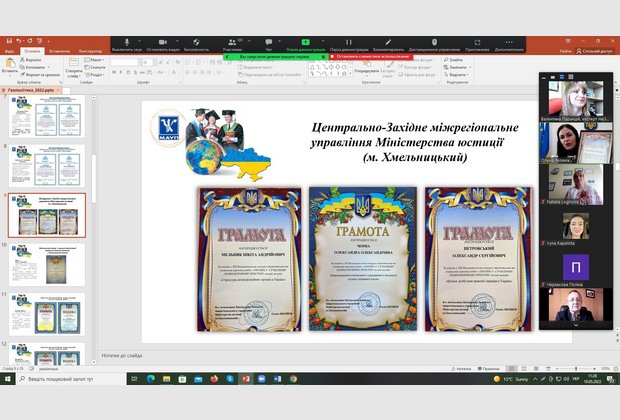Cut selection with Вирізати
The image size is (620, 420).
(x=30, y=60)
